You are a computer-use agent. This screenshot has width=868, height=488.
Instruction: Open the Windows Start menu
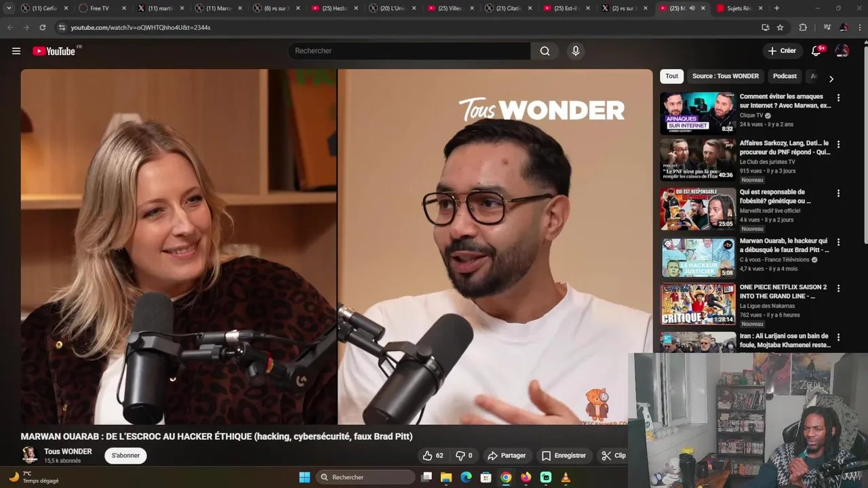[x=304, y=477]
